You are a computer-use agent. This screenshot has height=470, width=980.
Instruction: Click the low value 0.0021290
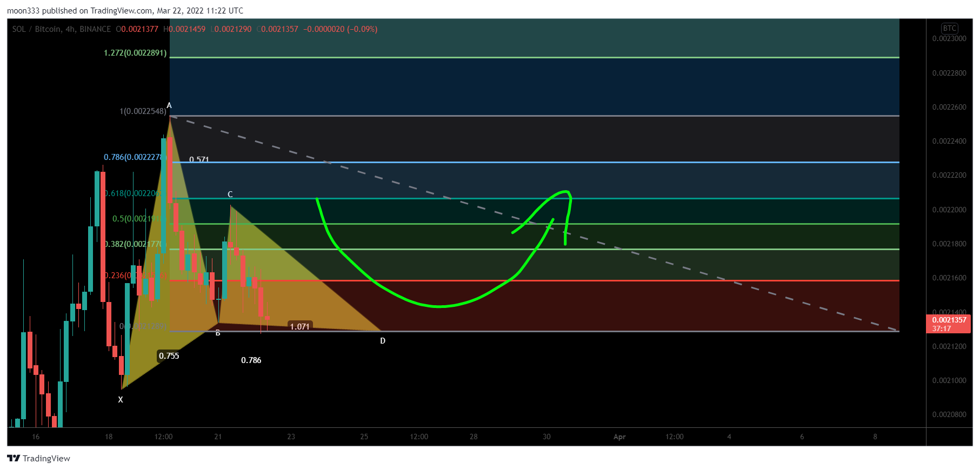(x=233, y=29)
